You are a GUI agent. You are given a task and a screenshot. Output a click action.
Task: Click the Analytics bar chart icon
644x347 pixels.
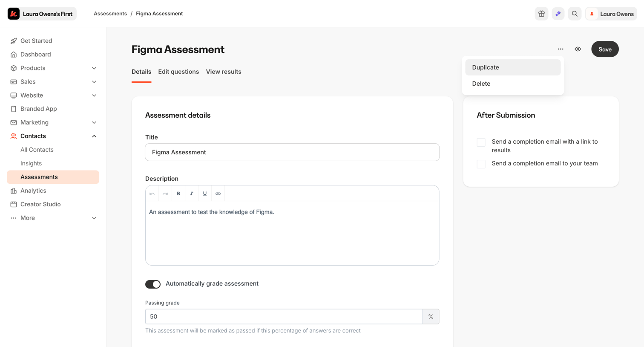pos(14,191)
